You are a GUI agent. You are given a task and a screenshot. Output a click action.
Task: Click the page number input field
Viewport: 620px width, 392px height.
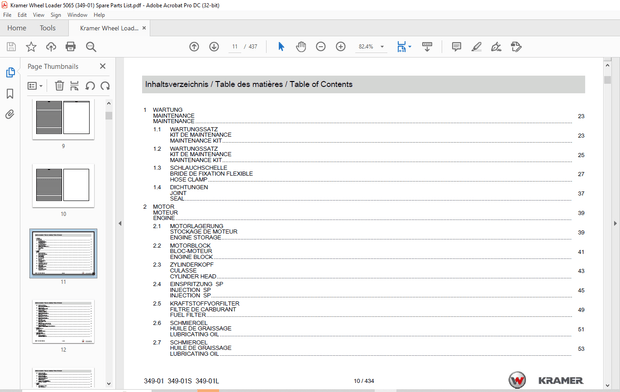pyautogui.click(x=234, y=47)
